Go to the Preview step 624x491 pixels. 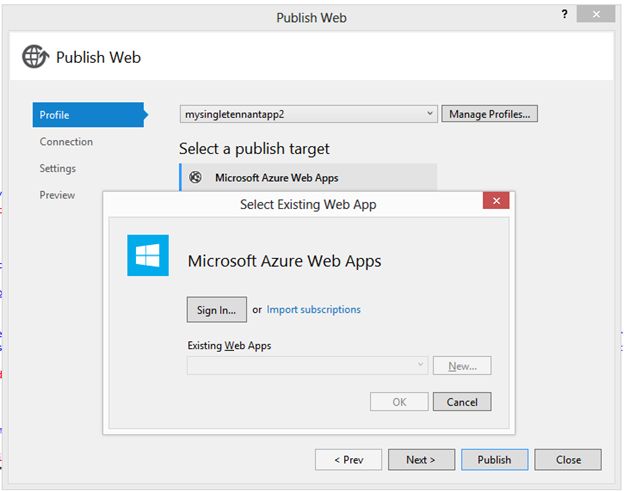tap(57, 195)
